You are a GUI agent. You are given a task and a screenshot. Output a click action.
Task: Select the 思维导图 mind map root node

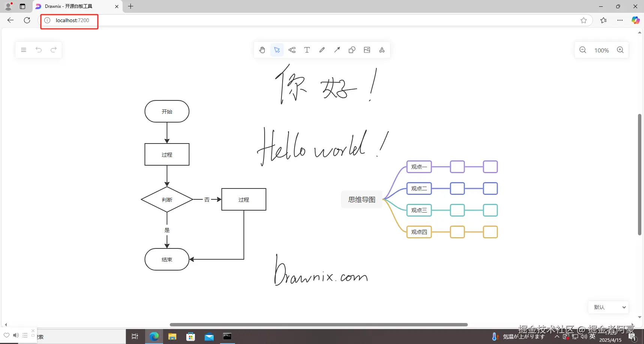tap(361, 199)
